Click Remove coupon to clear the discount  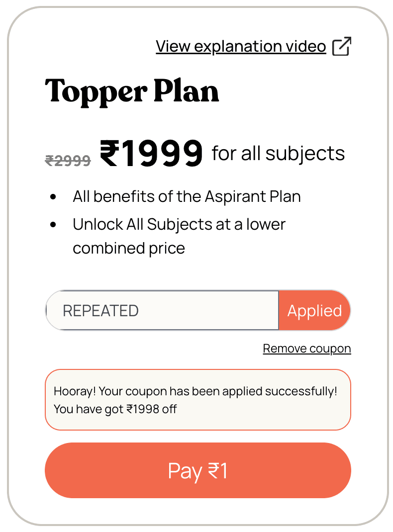tap(306, 348)
